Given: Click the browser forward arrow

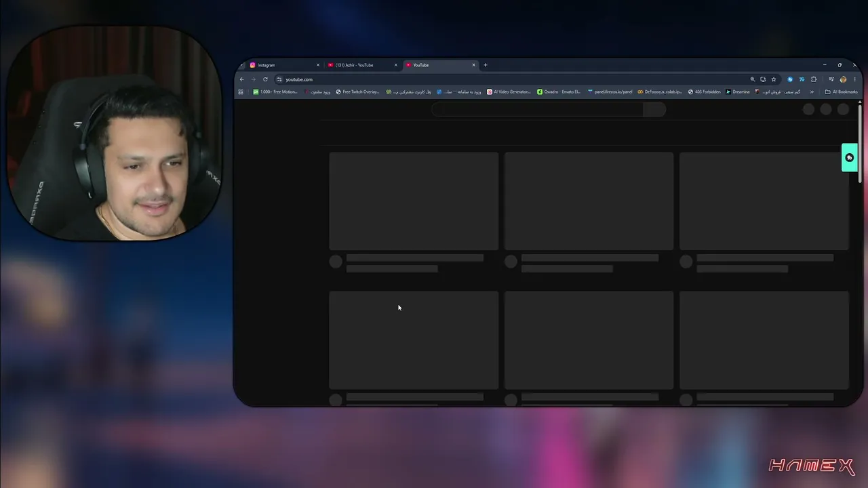Looking at the screenshot, I should (x=254, y=79).
